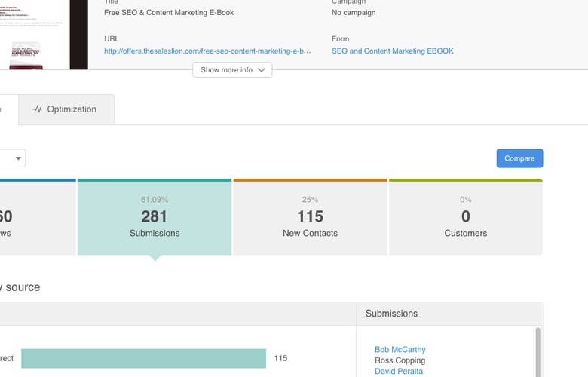Click the Direct source bar
The width and height of the screenshot is (588, 377).
(144, 358)
